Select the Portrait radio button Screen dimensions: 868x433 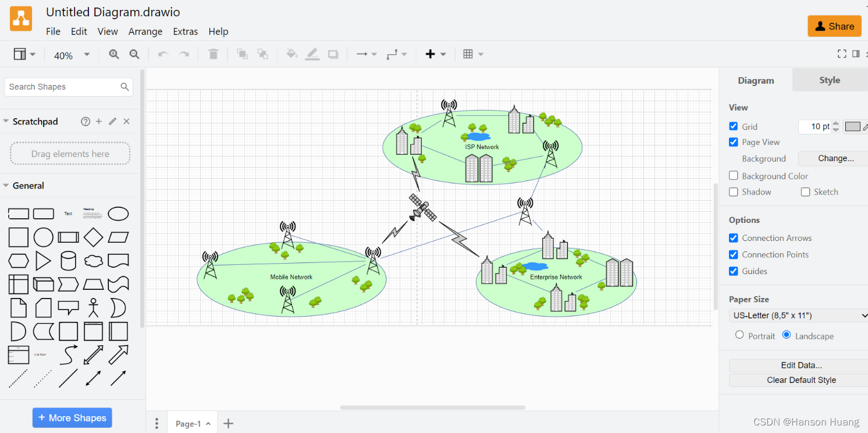739,335
